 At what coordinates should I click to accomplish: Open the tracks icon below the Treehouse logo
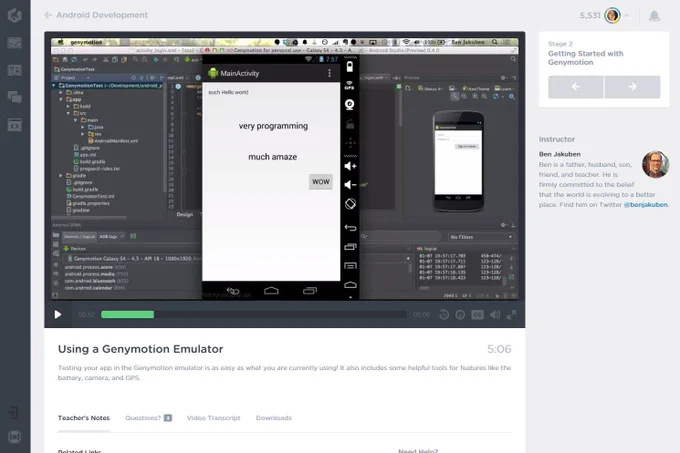(15, 43)
